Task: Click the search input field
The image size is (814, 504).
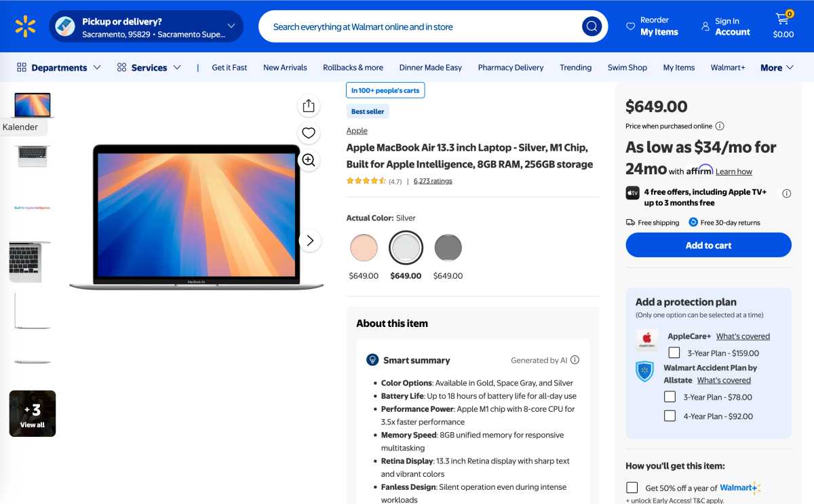Action: pyautogui.click(x=421, y=26)
